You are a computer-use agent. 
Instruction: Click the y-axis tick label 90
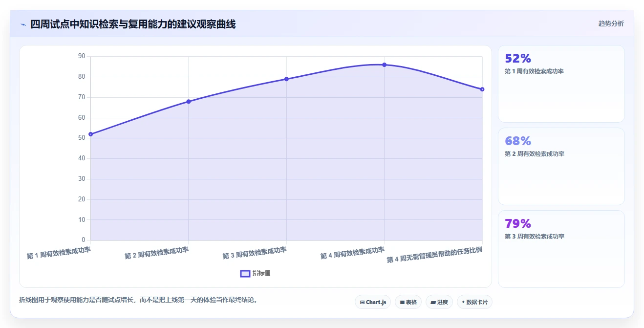tap(82, 56)
